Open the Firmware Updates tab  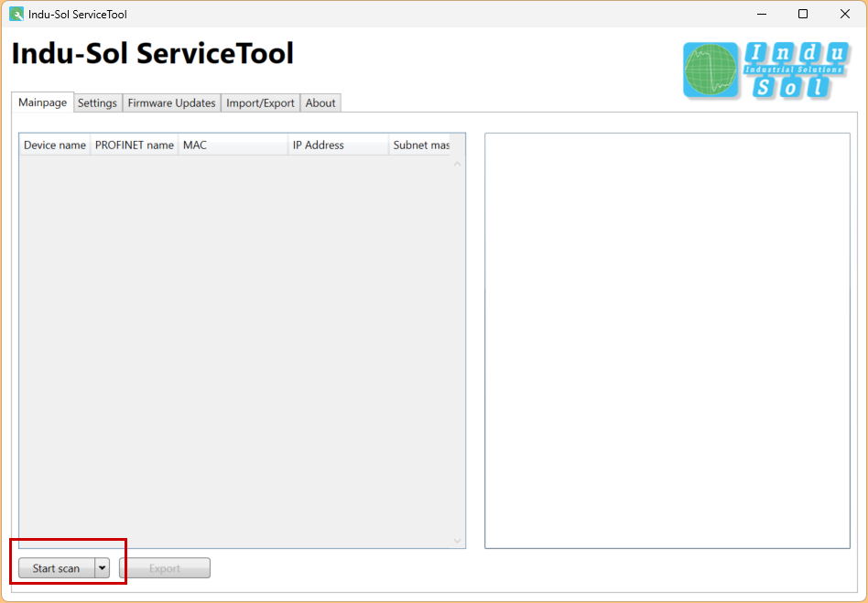click(x=171, y=102)
